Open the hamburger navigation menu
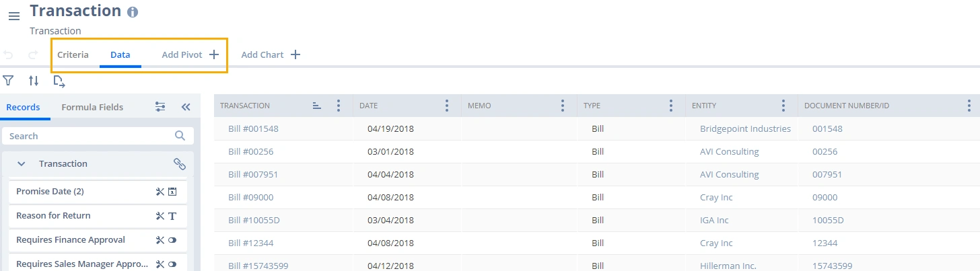The image size is (980, 271). pyautogui.click(x=13, y=15)
